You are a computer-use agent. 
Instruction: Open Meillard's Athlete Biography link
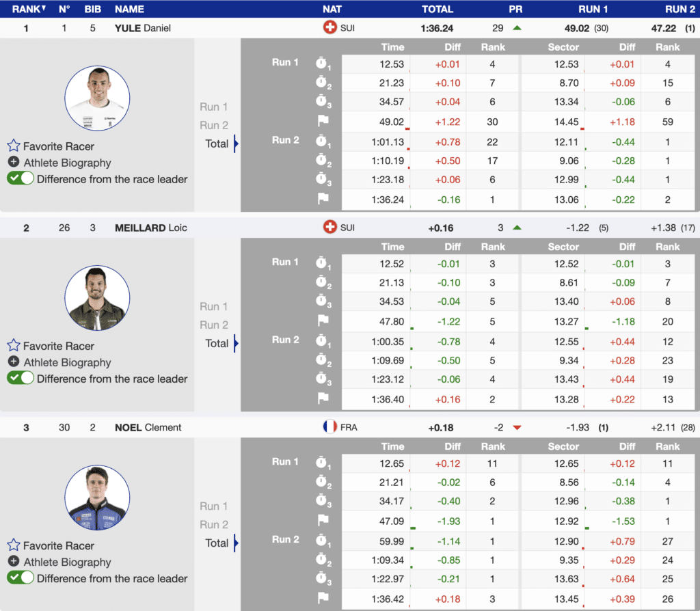pyautogui.click(x=67, y=362)
